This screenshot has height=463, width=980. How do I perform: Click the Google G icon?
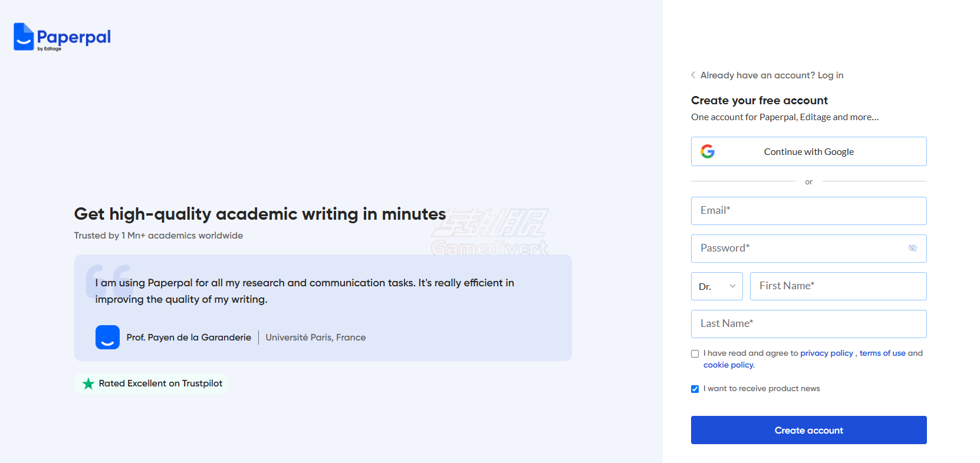(708, 151)
